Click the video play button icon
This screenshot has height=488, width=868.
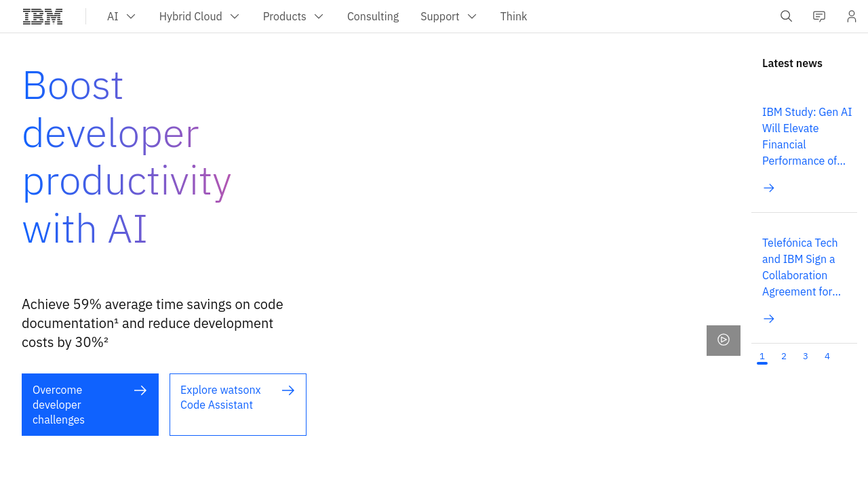click(x=724, y=340)
